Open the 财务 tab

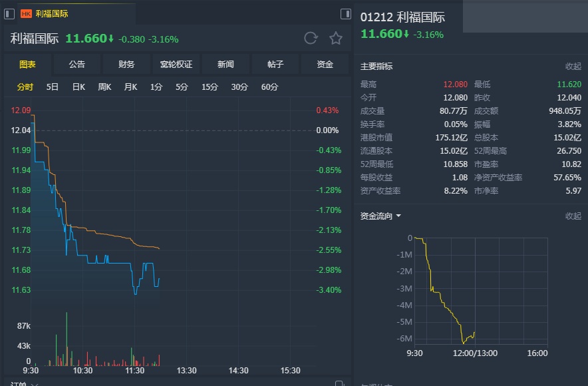(126, 65)
